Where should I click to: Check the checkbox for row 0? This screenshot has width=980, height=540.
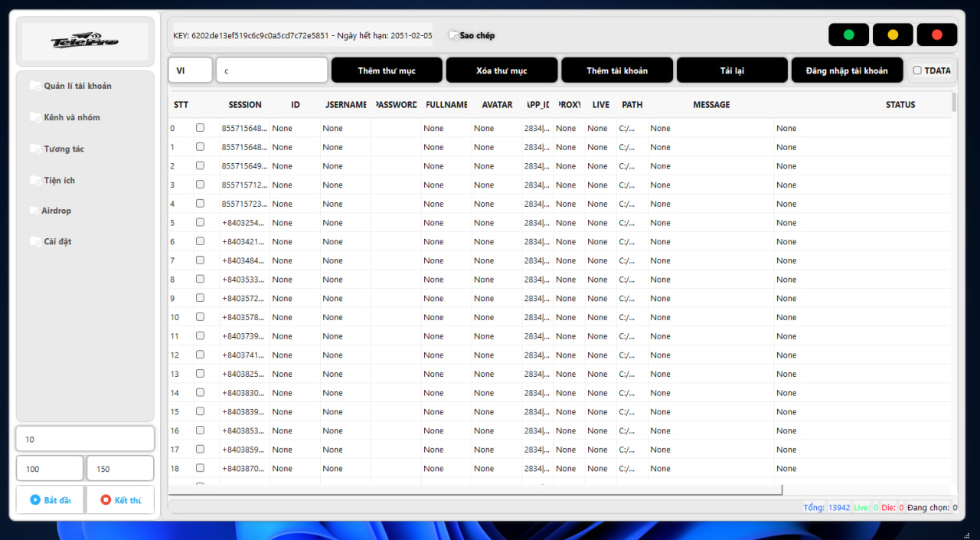(200, 128)
